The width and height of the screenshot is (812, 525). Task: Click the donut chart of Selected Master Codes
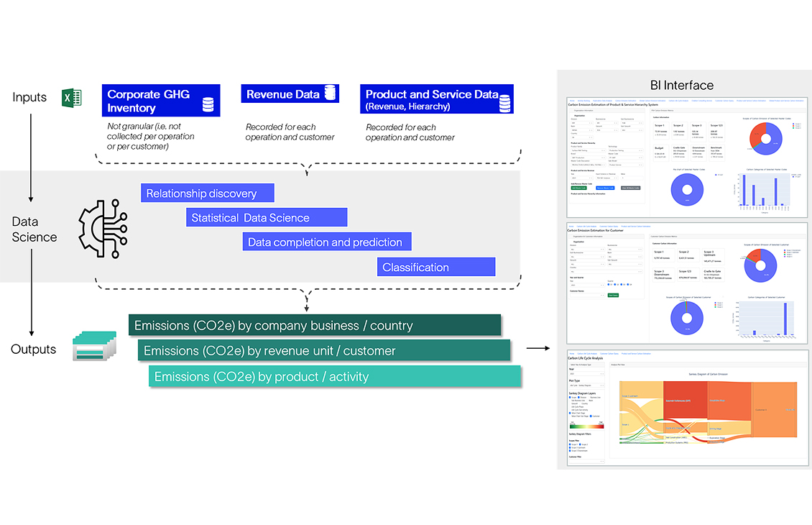(686, 189)
